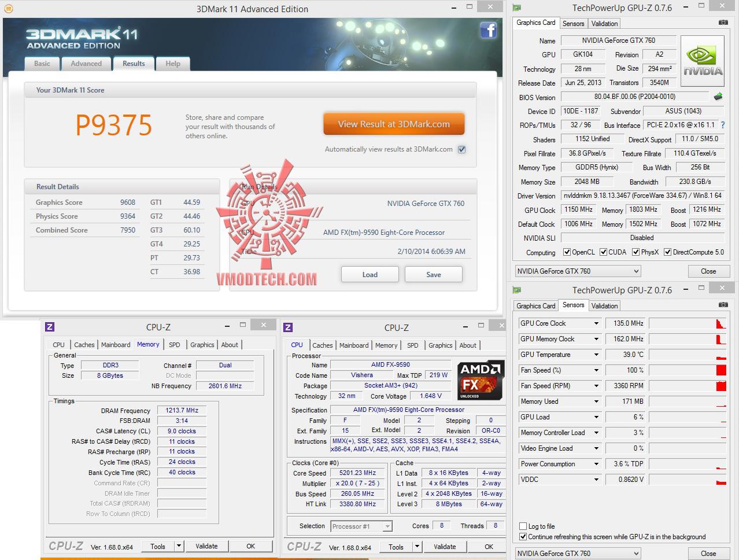Toggle the OpenCL checkbox

[x=567, y=252]
